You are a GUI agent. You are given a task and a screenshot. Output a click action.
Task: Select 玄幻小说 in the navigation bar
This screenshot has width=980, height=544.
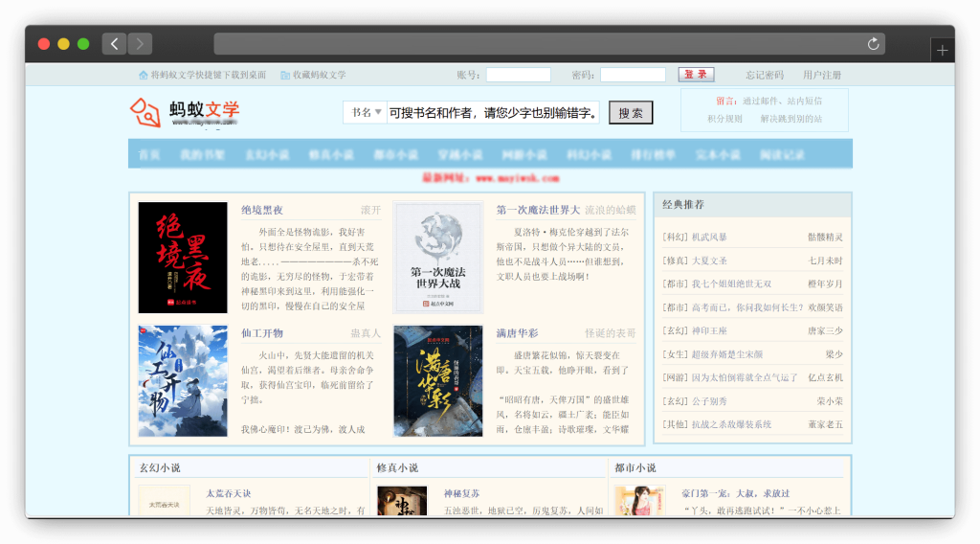(x=267, y=154)
